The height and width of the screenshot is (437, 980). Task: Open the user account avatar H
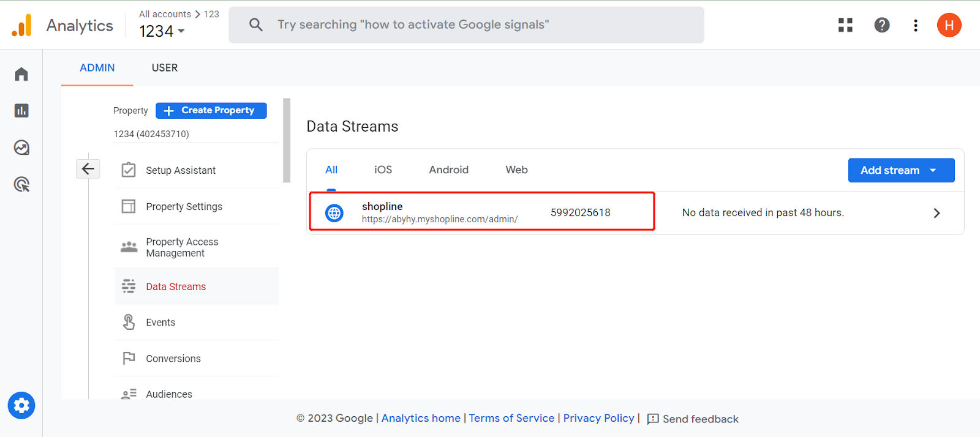coord(948,25)
